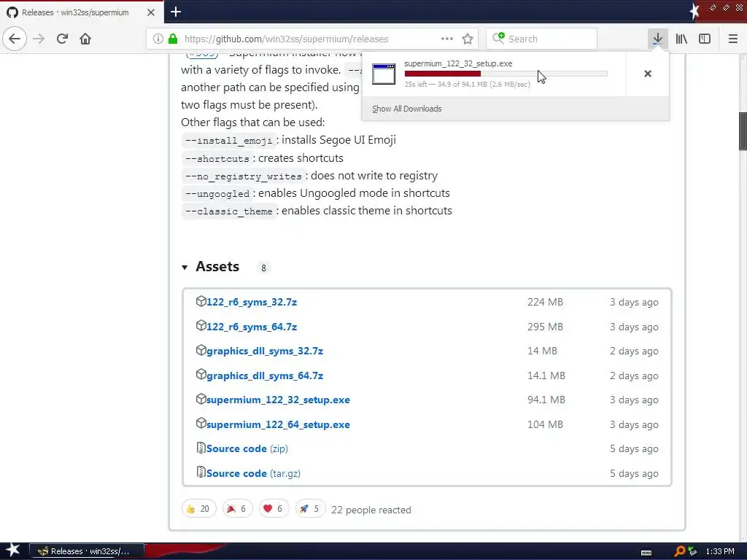Image resolution: width=747 pixels, height=560 pixels.
Task: Toggle heart reaction with 6
Action: (274, 508)
